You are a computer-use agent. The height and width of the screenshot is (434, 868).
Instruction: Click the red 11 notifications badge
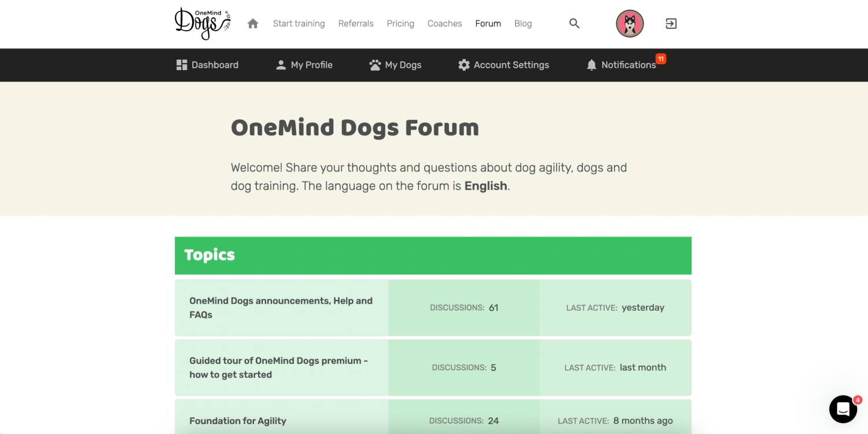pyautogui.click(x=661, y=58)
